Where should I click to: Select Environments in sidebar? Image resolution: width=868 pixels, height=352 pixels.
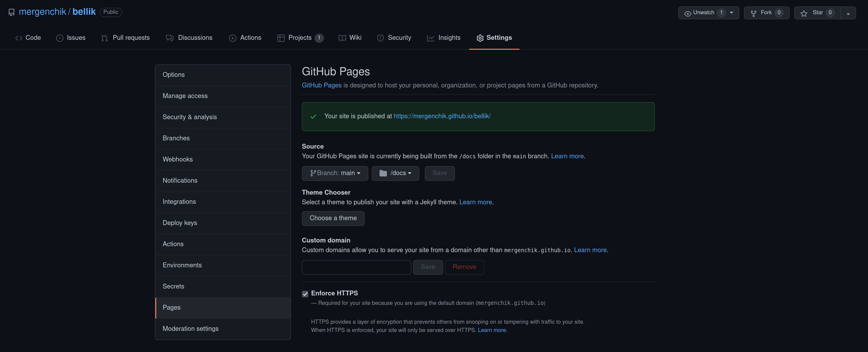(223, 265)
